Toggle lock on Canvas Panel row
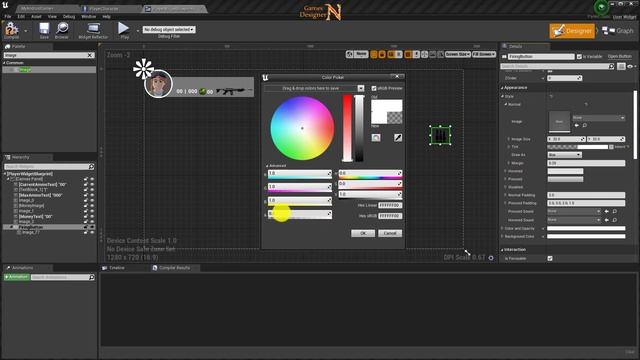The height and width of the screenshot is (360, 640). click(86, 179)
